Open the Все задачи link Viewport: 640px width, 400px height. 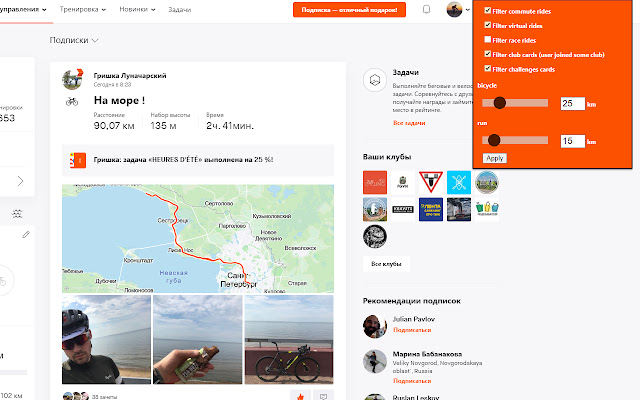click(x=409, y=122)
